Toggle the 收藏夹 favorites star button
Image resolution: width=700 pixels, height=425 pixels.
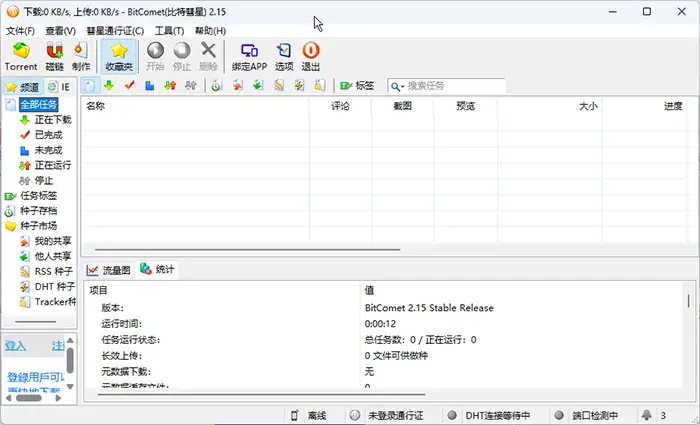click(x=119, y=56)
